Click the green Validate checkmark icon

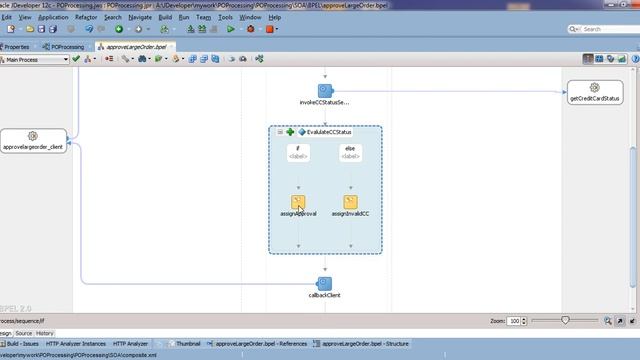(76, 59)
